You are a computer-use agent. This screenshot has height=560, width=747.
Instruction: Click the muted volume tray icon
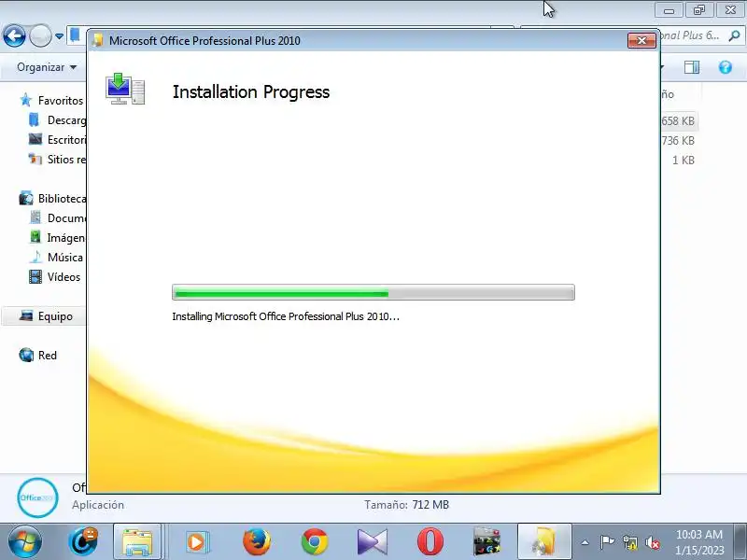click(x=652, y=542)
